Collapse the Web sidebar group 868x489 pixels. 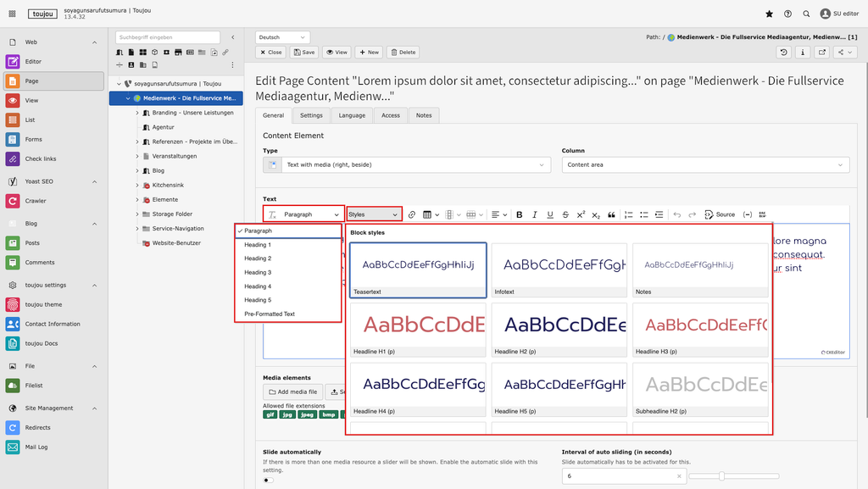click(x=94, y=42)
